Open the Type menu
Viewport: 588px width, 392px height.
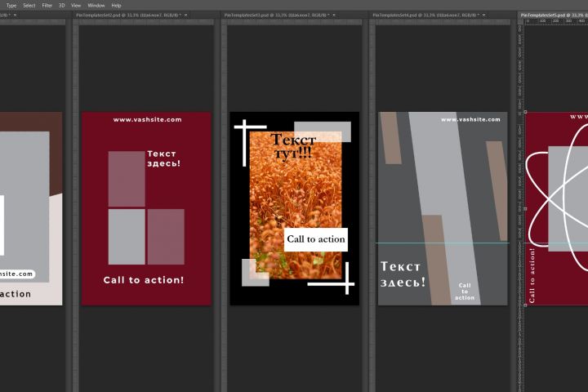[x=11, y=5]
